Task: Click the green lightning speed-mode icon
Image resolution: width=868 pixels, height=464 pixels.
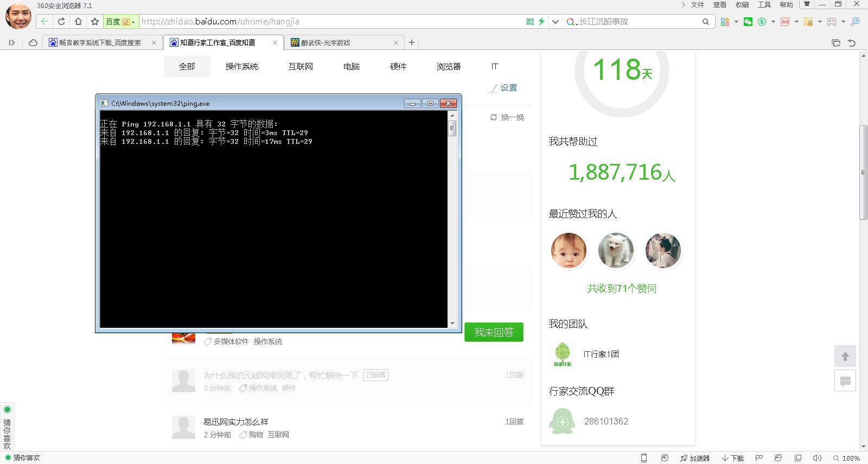Action: 541,22
